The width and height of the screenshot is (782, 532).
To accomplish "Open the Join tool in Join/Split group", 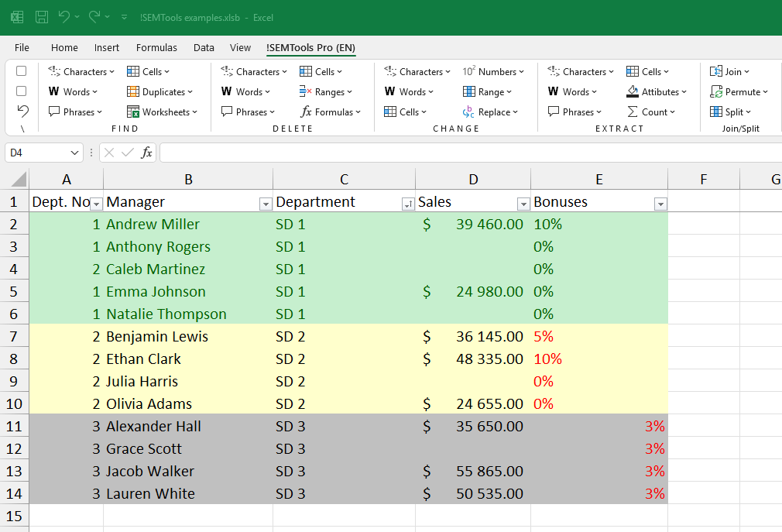I will pyautogui.click(x=730, y=70).
